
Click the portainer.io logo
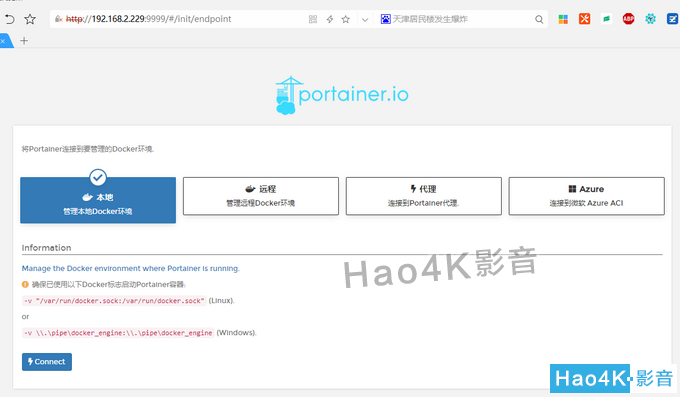pos(342,95)
